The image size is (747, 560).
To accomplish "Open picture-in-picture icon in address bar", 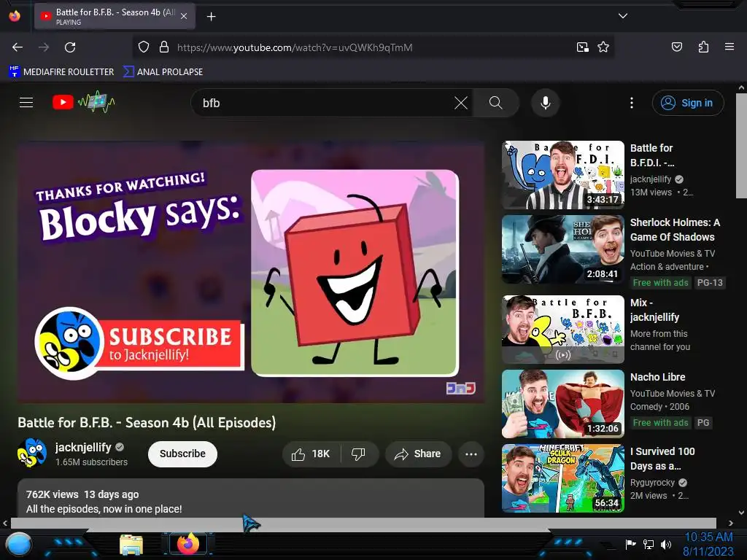I will coord(583,47).
